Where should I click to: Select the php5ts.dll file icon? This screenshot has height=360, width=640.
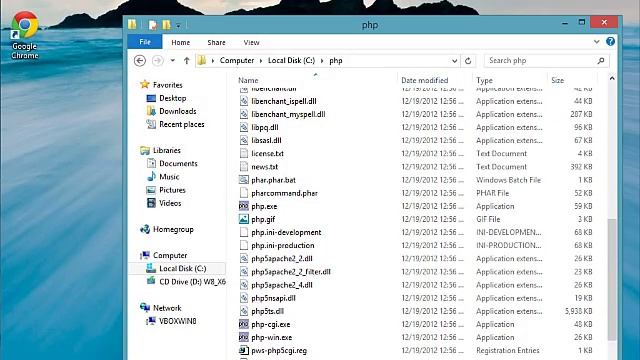pos(244,311)
